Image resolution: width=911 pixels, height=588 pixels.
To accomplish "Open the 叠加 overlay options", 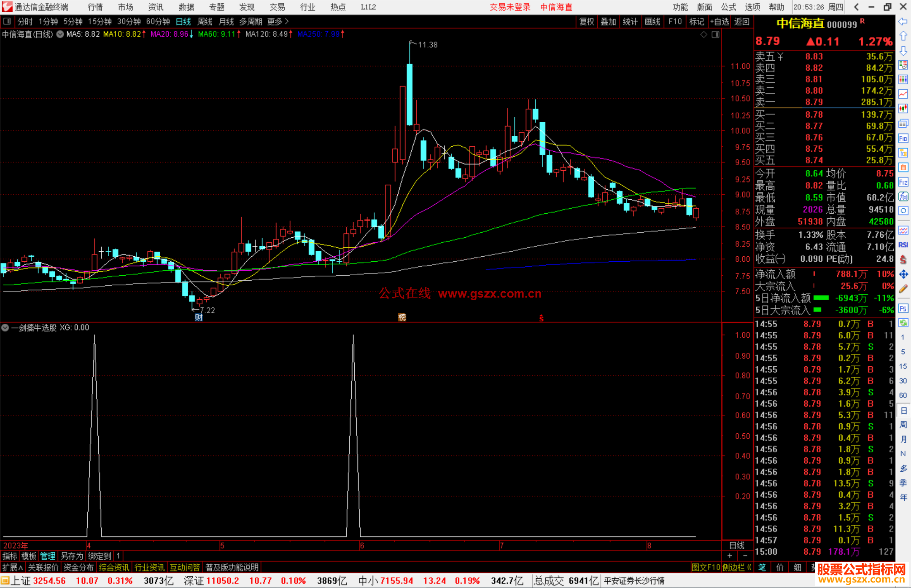I will (x=608, y=21).
